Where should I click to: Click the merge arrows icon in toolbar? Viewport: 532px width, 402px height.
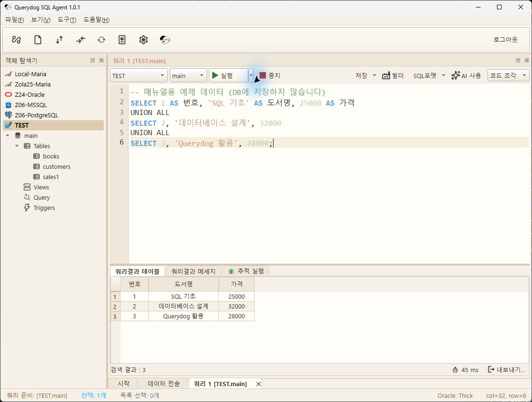pyautogui.click(x=81, y=40)
